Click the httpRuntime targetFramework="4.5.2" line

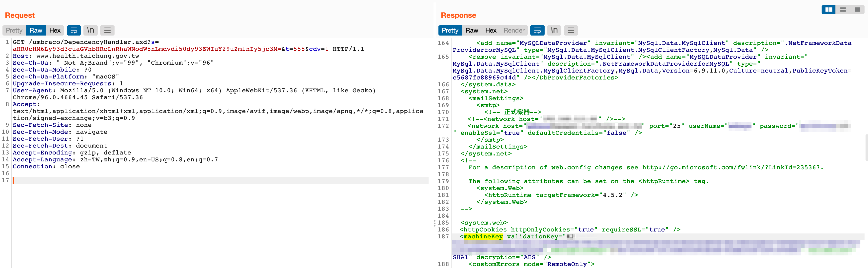click(561, 195)
